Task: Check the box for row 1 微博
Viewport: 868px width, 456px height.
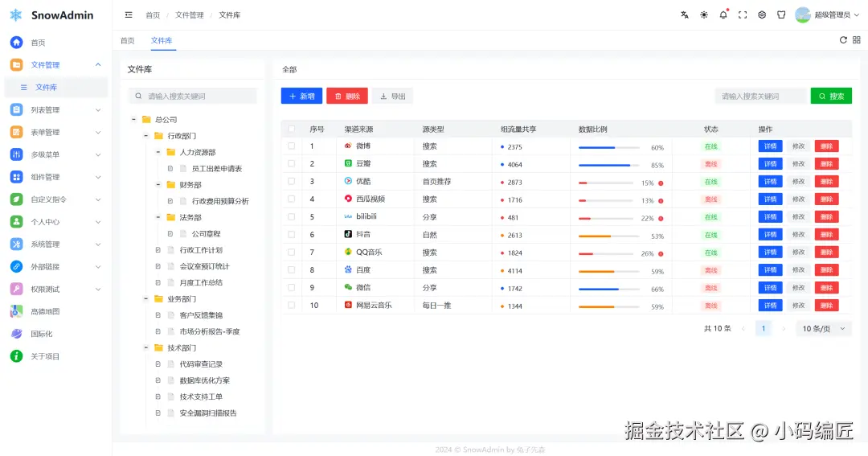Action: click(x=292, y=146)
